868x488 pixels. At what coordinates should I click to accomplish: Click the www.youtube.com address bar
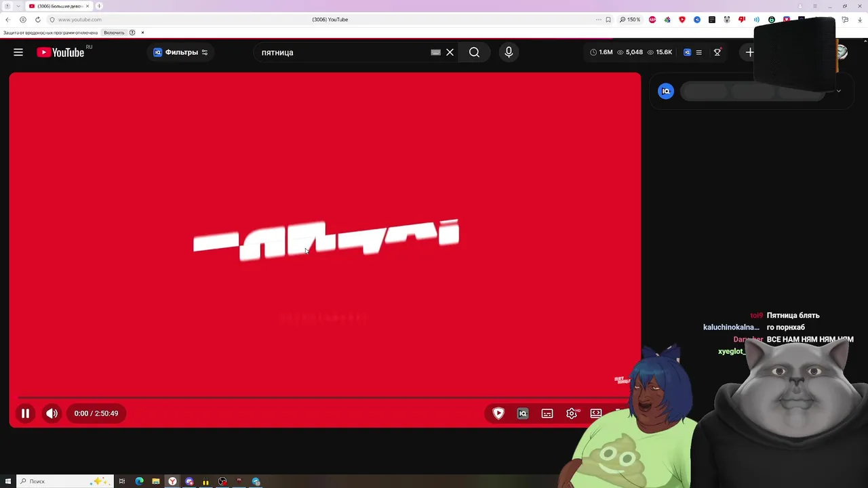pyautogui.click(x=79, y=20)
